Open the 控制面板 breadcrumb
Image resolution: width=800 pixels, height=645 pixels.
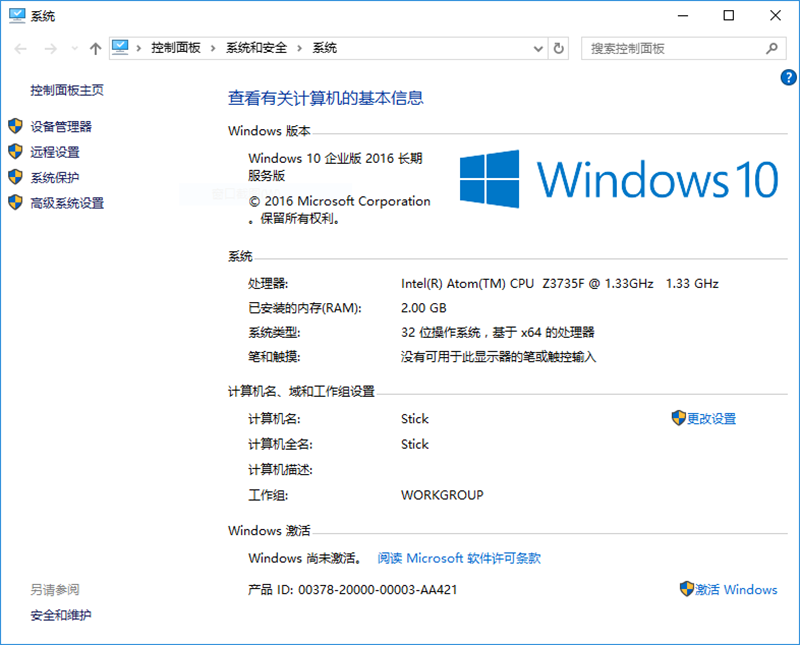click(x=176, y=48)
